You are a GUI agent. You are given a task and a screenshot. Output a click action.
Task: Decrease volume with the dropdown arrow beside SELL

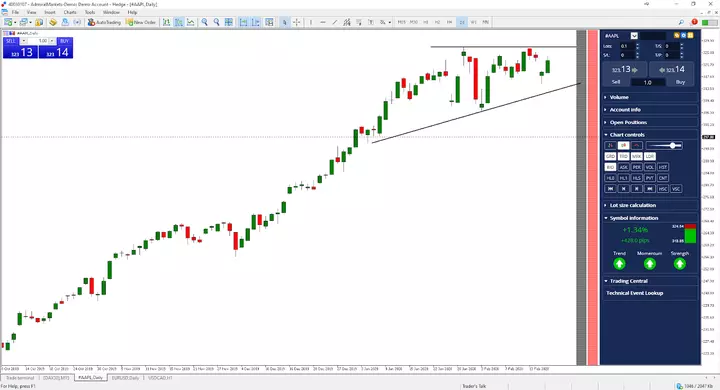tap(23, 41)
